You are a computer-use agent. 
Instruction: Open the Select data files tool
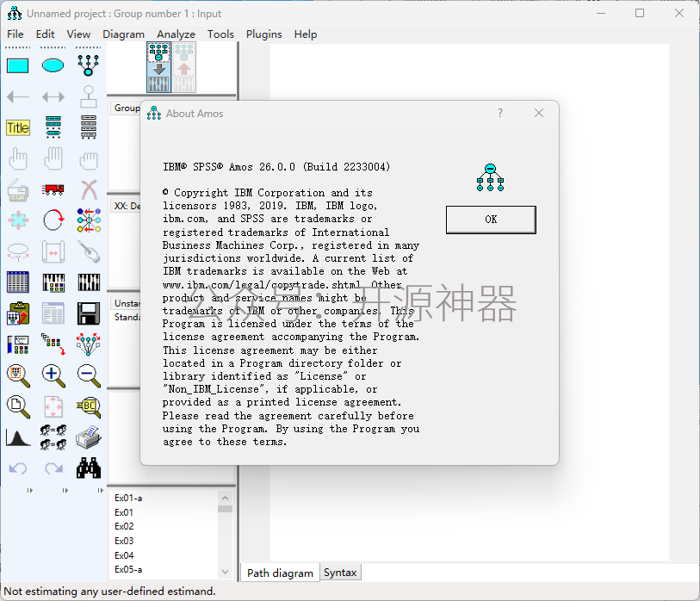pyautogui.click(x=18, y=282)
